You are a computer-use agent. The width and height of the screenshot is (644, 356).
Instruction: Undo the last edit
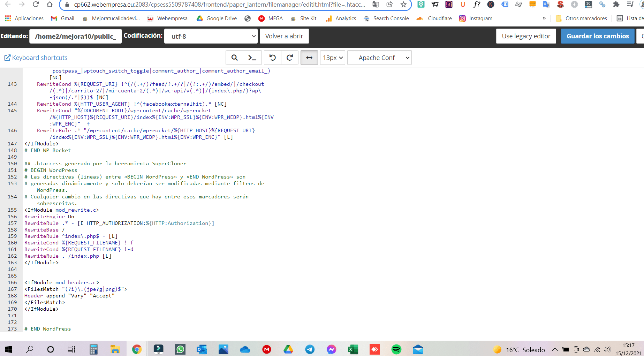[x=273, y=58]
